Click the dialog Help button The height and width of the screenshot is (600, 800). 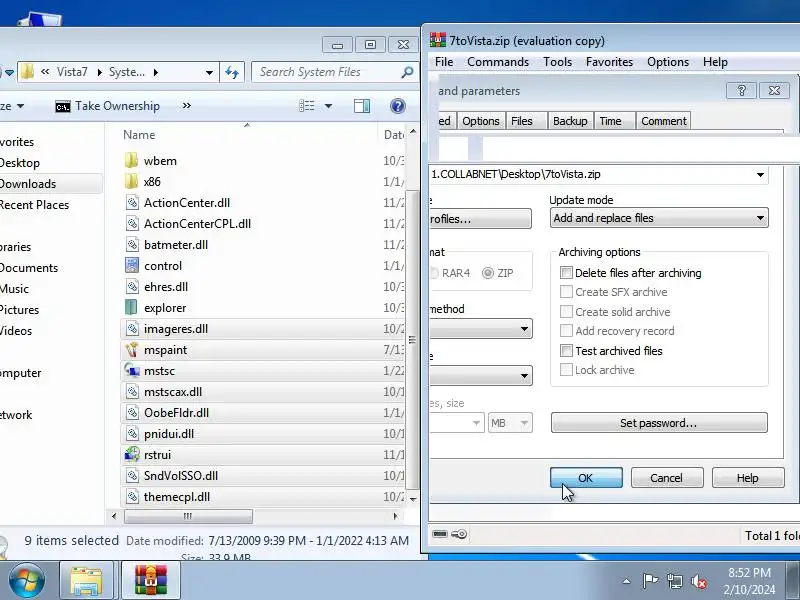pyautogui.click(x=747, y=478)
